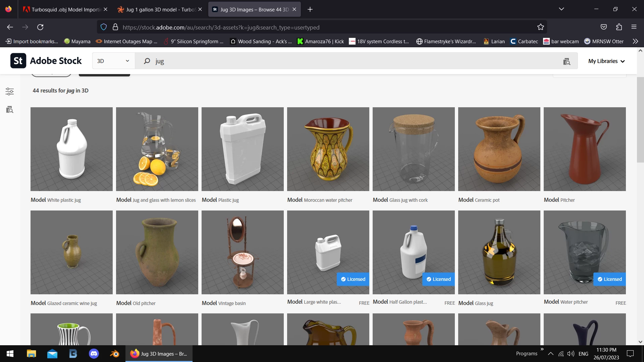The image size is (644, 362).
Task: Click the visual search camera icon
Action: click(567, 61)
